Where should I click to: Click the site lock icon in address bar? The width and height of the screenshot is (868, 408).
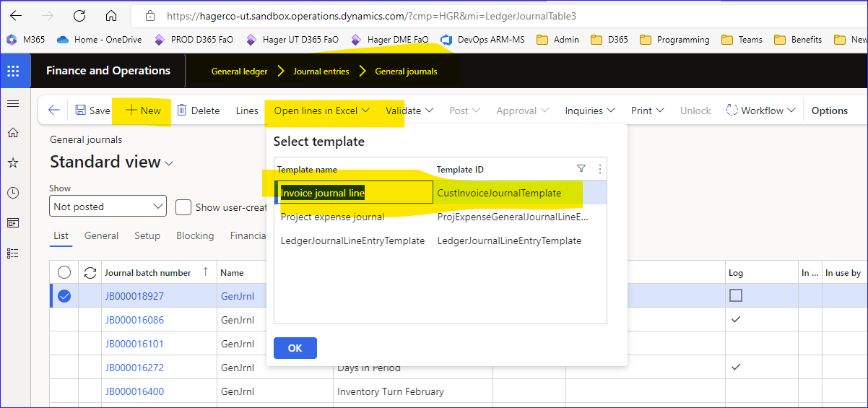150,15
